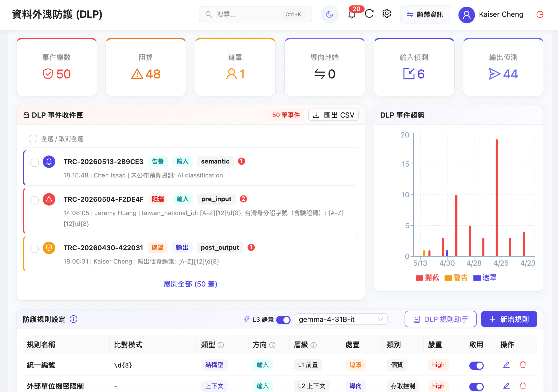Click high severity tag in 統一編號 row
This screenshot has height=392, width=558.
(438, 365)
